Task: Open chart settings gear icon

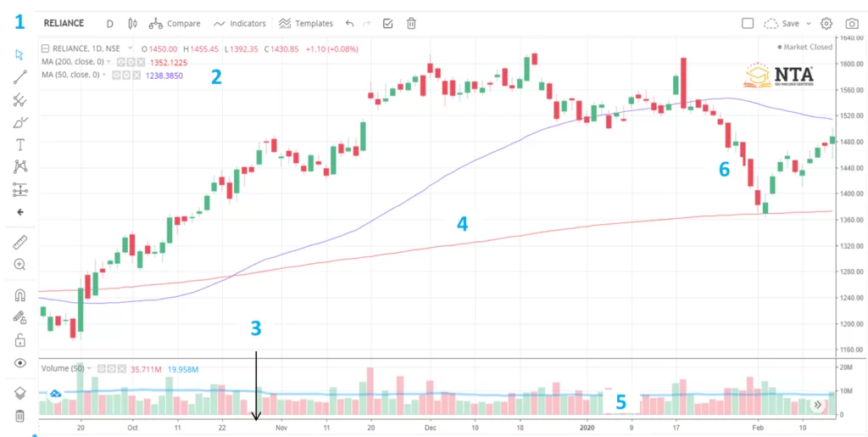Action: click(x=826, y=24)
